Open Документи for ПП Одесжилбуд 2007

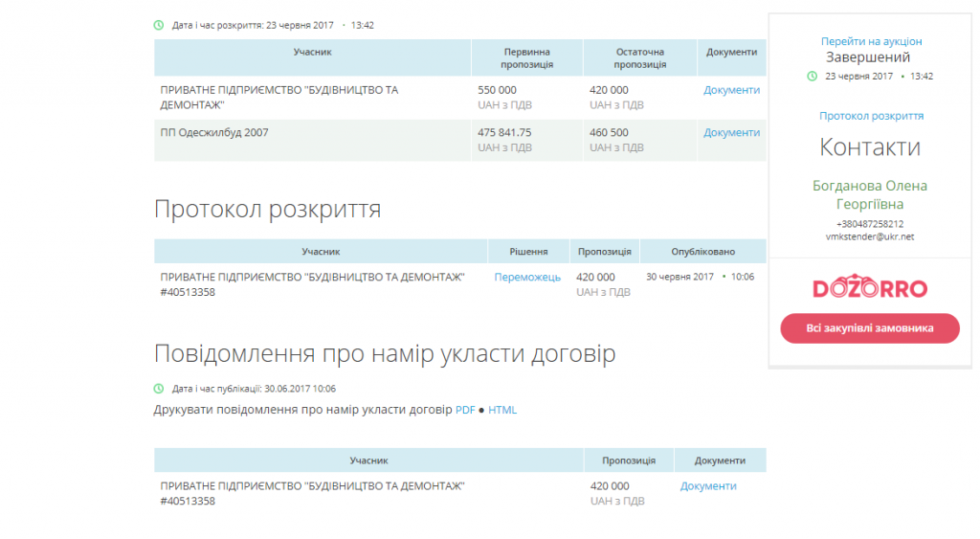[x=731, y=133]
